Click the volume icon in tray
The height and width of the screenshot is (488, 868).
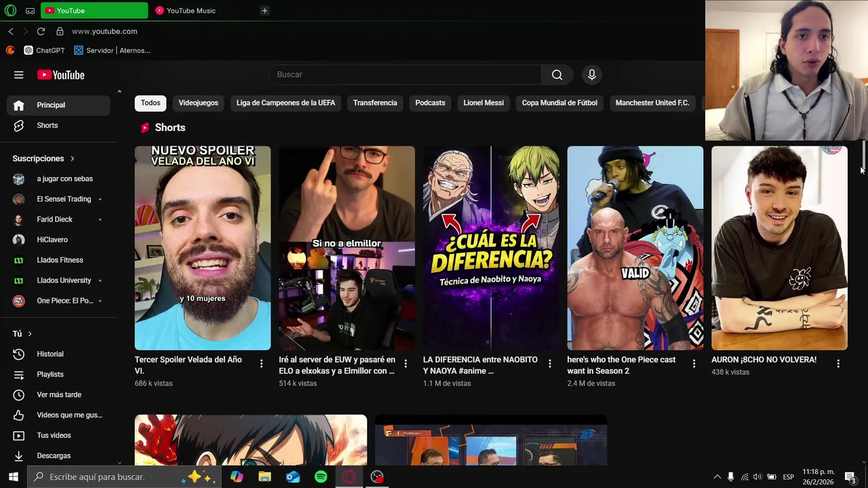[757, 476]
